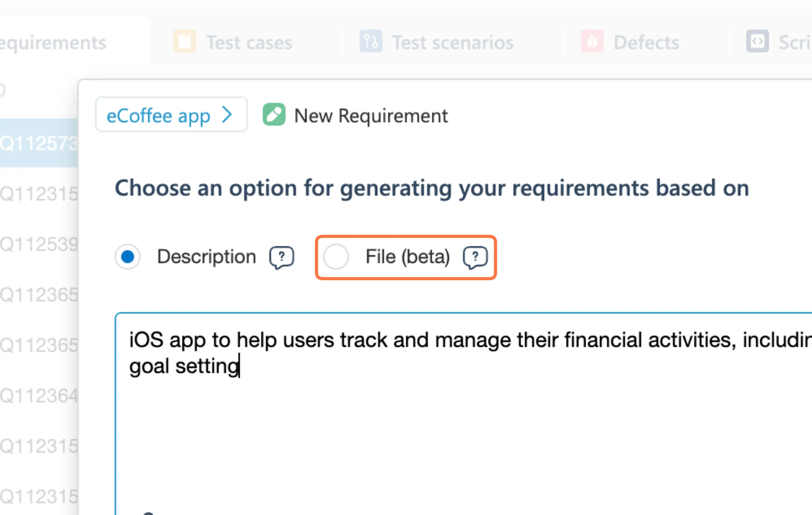Open the eCoffee app breadcrumb
This screenshot has height=515, width=812.
pos(159,116)
